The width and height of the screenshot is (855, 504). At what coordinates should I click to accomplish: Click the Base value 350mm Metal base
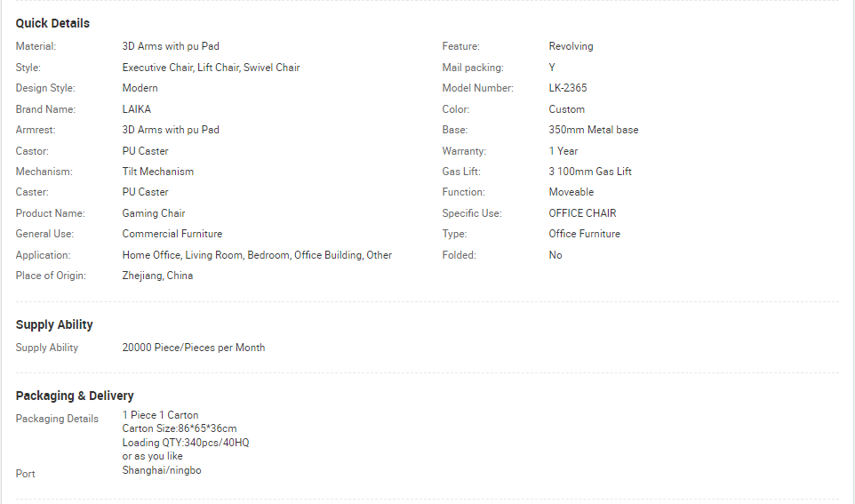pyautogui.click(x=594, y=130)
